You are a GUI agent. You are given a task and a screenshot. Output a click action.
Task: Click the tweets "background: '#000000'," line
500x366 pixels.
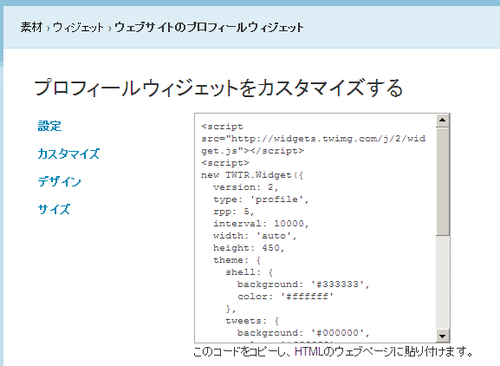304,333
